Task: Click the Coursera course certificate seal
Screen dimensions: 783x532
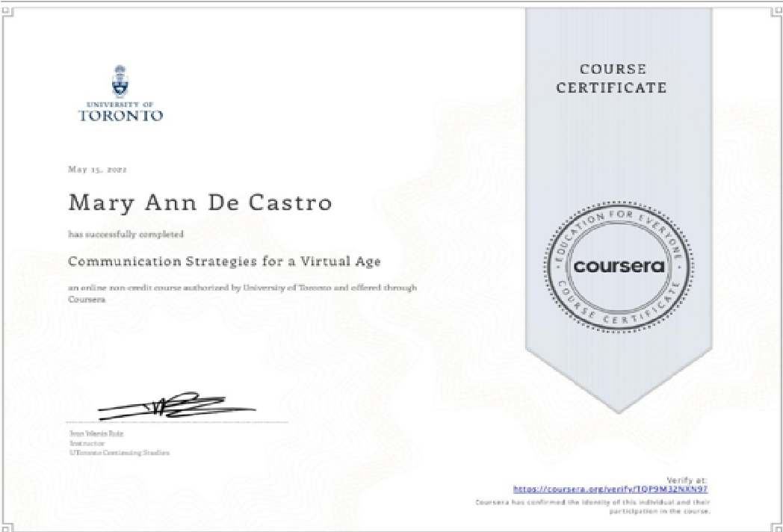Action: [x=619, y=266]
